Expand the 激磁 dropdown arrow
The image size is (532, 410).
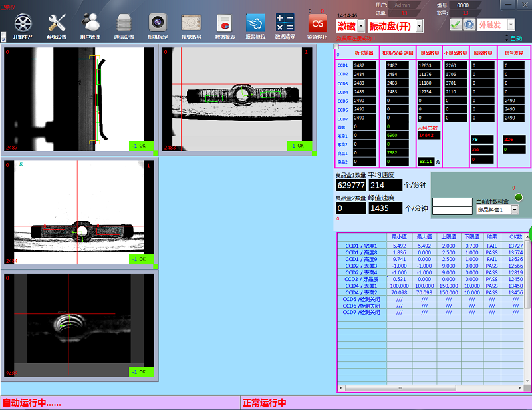(x=361, y=26)
